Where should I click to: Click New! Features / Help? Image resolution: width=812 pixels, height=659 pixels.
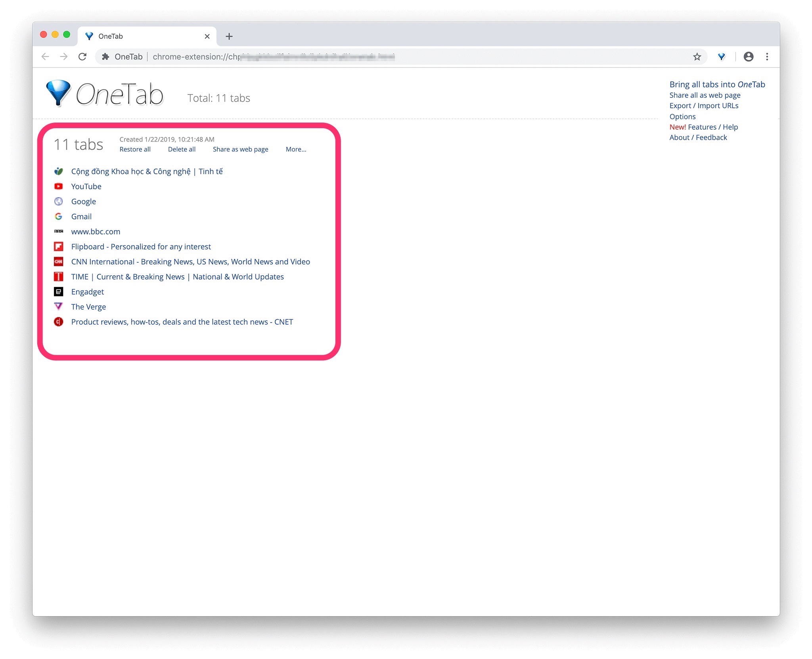tap(704, 127)
